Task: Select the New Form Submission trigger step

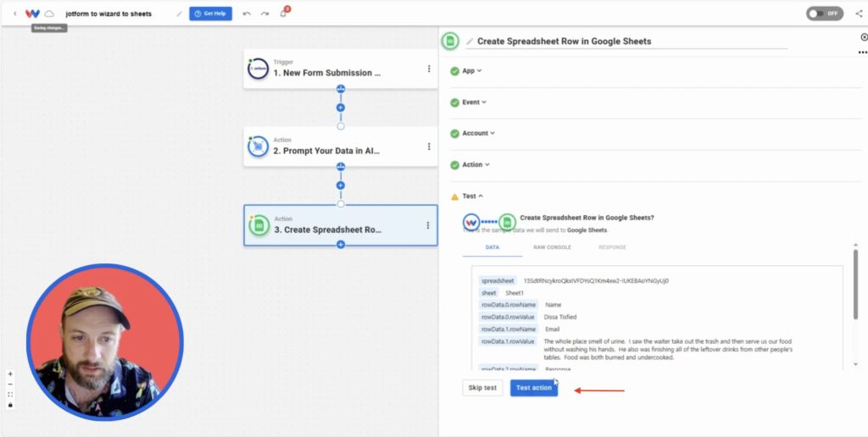Action: pos(340,69)
